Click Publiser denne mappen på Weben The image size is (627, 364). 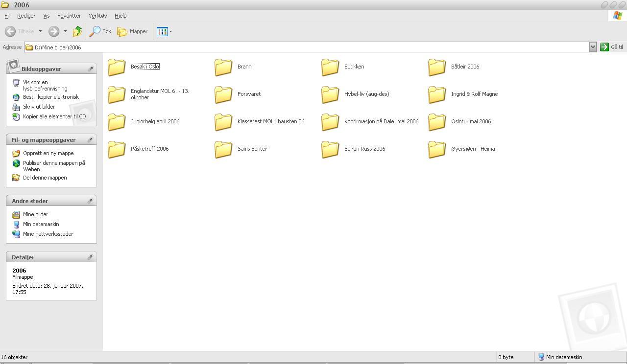coord(54,166)
